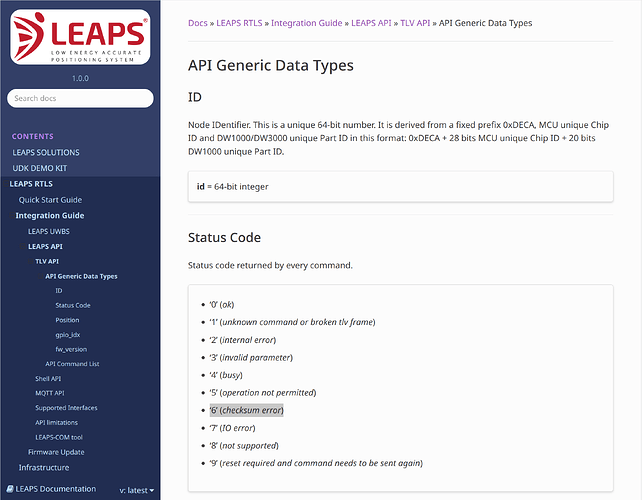The height and width of the screenshot is (500, 642).
Task: Open UDK DEMO KIT section
Action: coord(40,168)
